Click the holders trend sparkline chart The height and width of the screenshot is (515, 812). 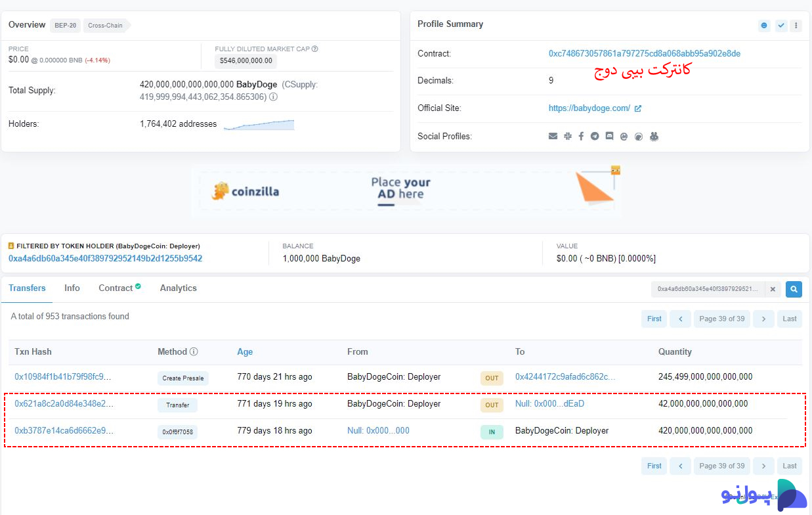pyautogui.click(x=259, y=125)
